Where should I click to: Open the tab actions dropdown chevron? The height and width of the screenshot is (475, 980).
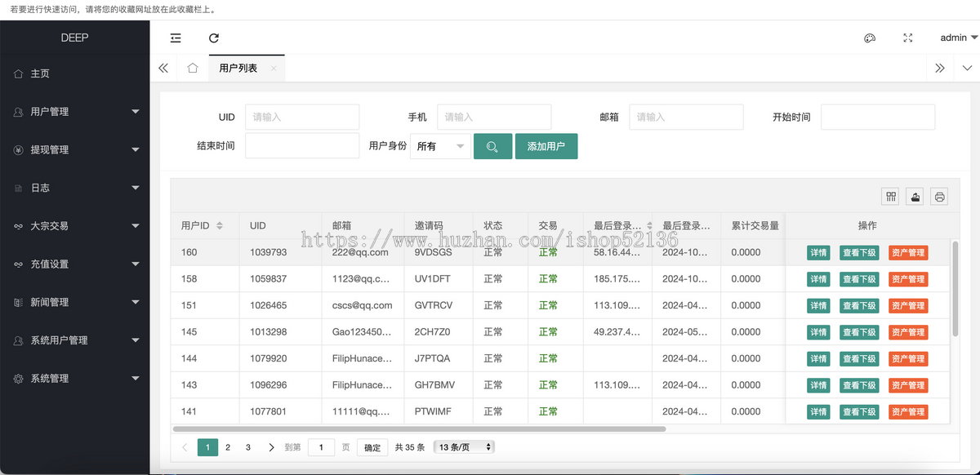[967, 69]
